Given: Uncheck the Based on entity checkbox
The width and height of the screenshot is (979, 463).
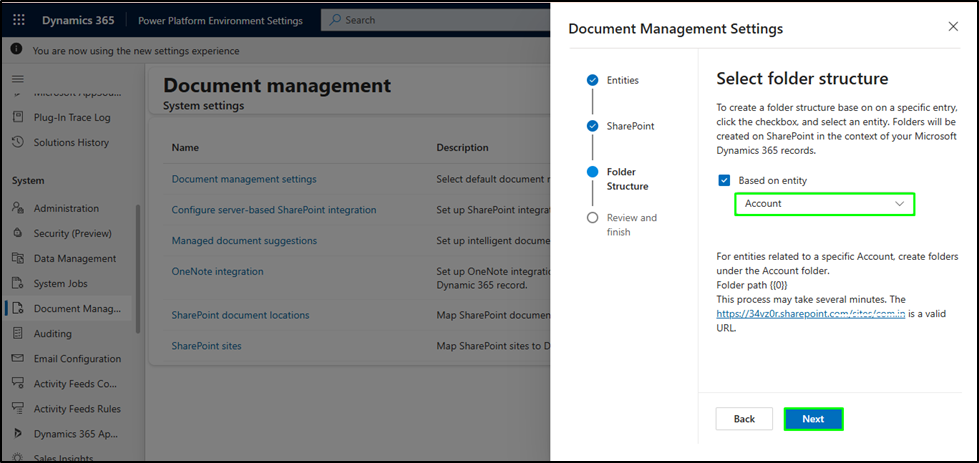Looking at the screenshot, I should [x=725, y=181].
